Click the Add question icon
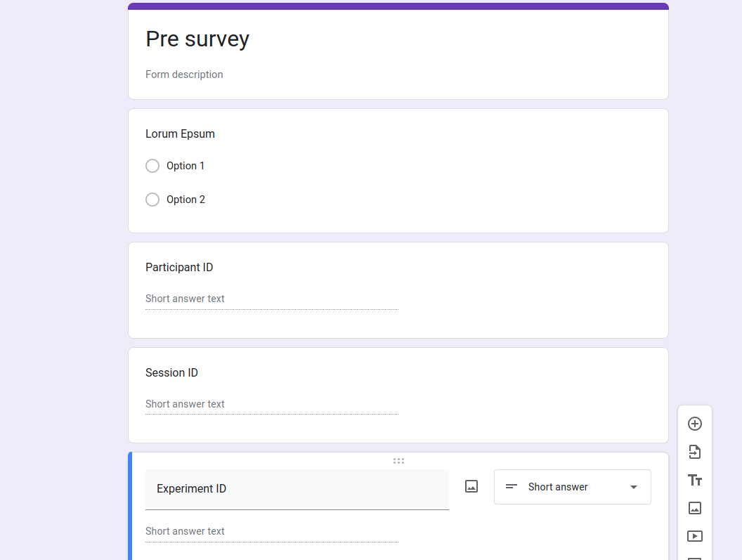This screenshot has height=560, width=742. 695,424
